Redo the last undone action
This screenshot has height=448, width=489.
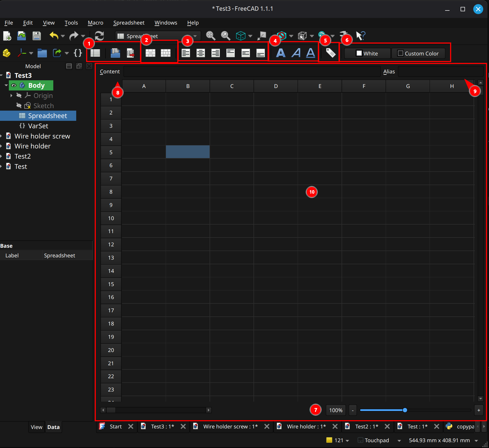click(x=74, y=36)
